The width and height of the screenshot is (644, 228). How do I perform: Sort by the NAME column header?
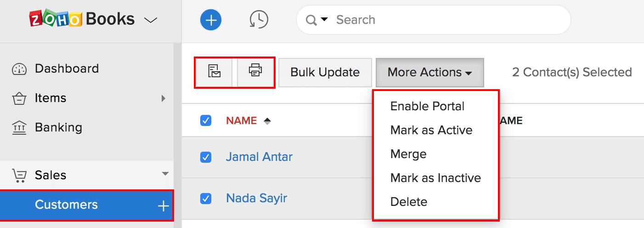241,120
